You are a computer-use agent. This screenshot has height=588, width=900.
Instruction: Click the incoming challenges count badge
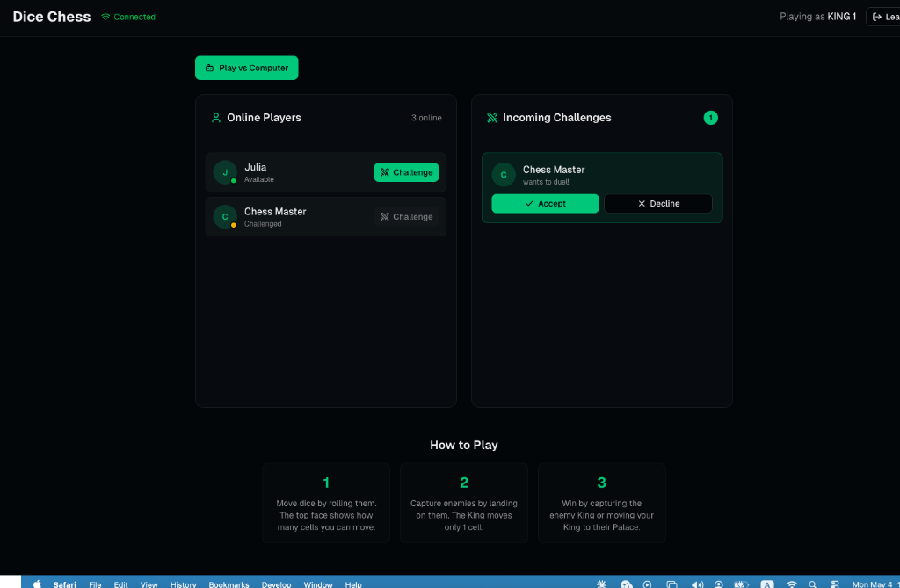[710, 118]
